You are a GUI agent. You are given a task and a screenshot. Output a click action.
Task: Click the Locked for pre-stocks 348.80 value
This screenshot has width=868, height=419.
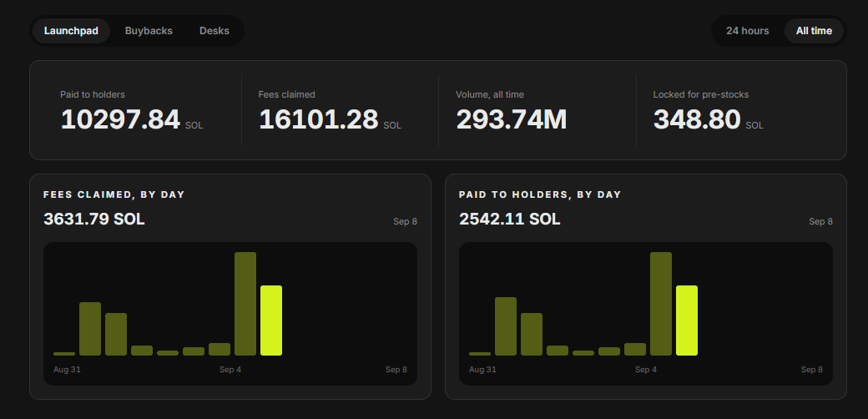[696, 119]
